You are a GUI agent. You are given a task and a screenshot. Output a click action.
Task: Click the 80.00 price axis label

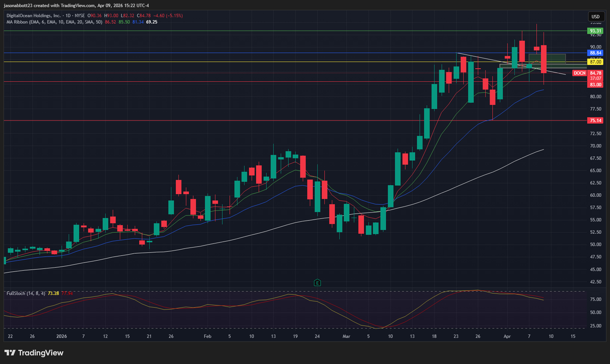pos(596,97)
